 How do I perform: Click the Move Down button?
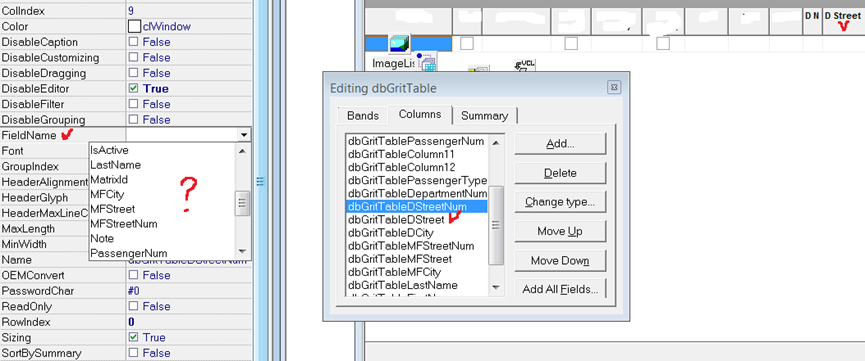click(560, 261)
